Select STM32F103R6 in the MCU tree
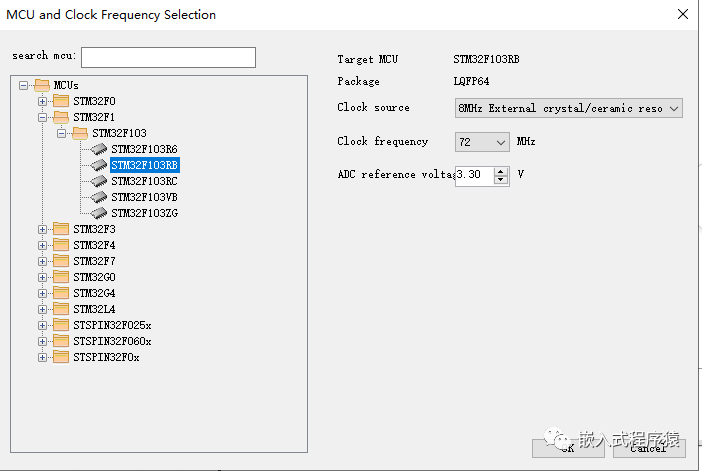Screen dimensions: 702x471 coord(144,149)
